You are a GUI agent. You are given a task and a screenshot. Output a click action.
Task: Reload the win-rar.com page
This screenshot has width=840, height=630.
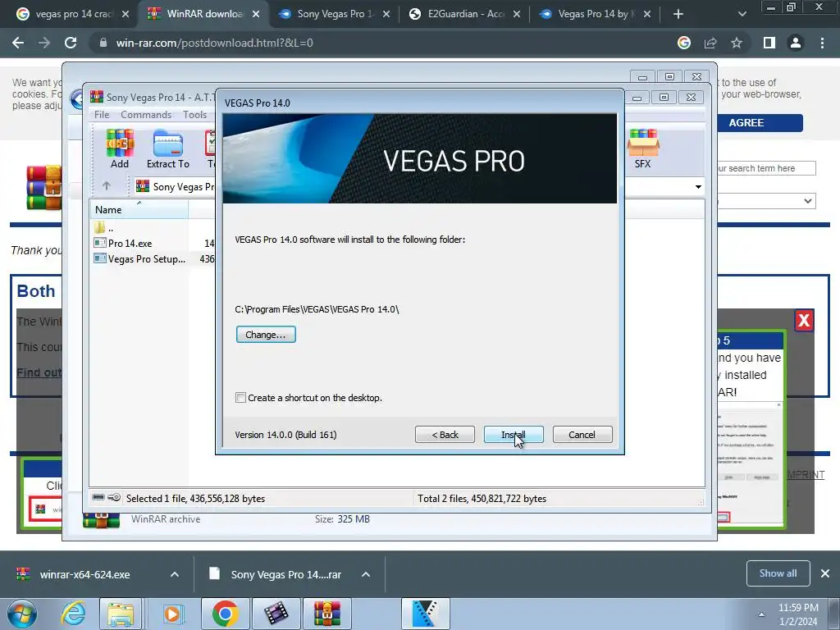click(71, 43)
